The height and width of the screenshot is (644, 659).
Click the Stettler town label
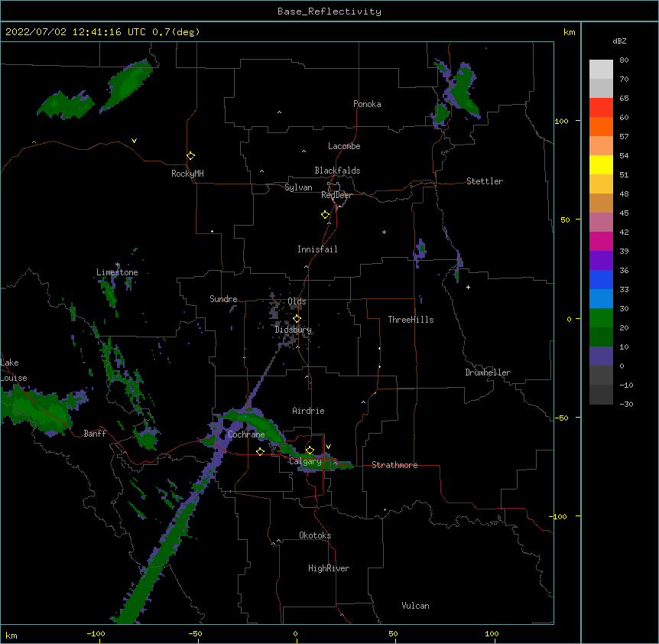coord(485,181)
